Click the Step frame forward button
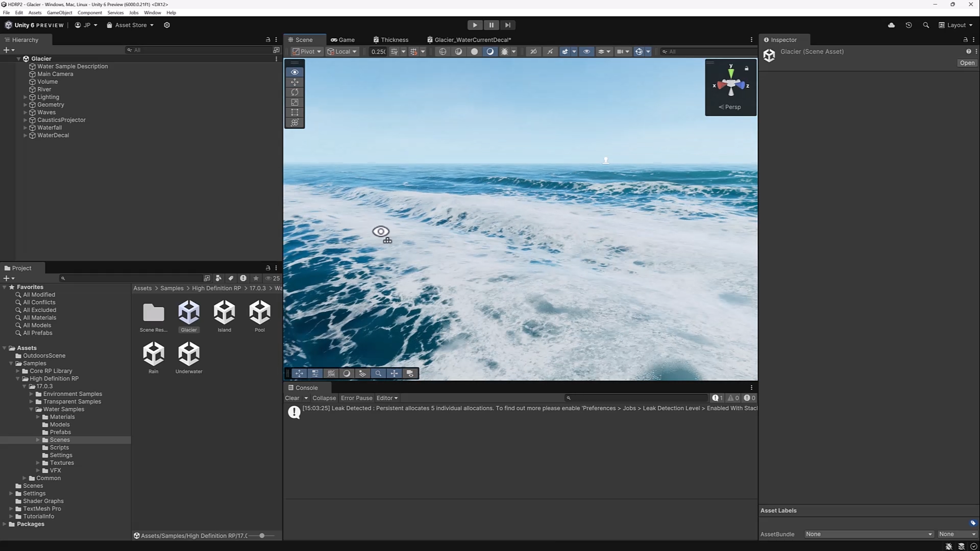This screenshot has height=551, width=980. pos(507,25)
